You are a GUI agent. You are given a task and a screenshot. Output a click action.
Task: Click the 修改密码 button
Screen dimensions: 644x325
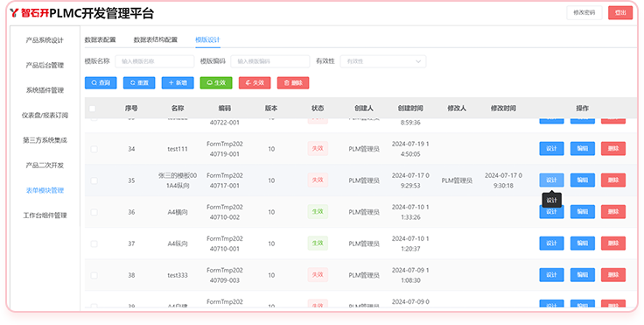tap(584, 13)
